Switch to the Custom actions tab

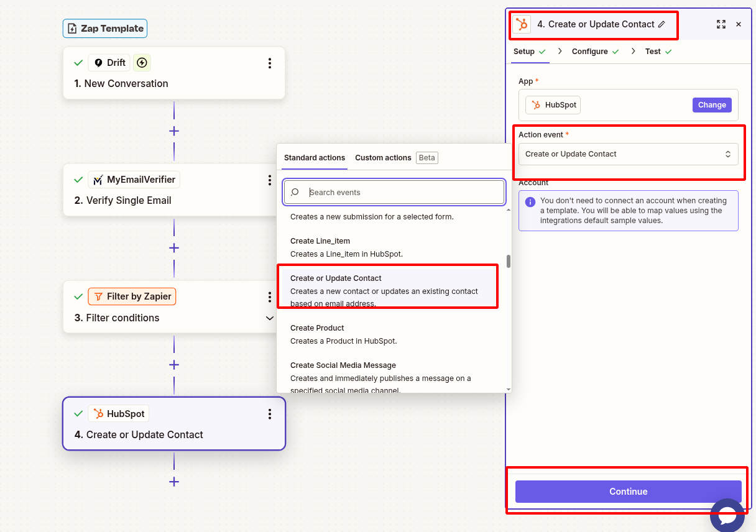pyautogui.click(x=383, y=158)
